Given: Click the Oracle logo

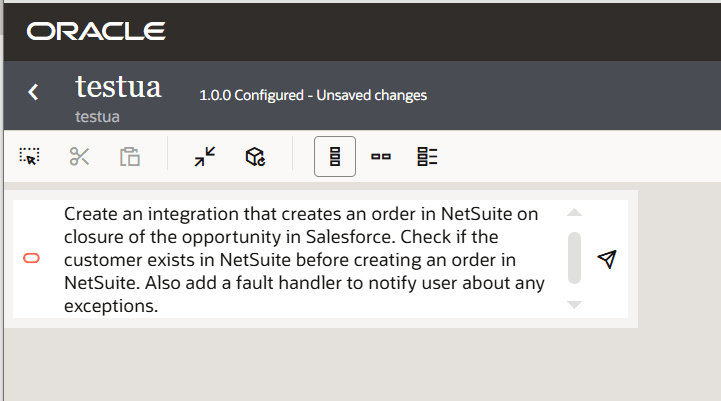Looking at the screenshot, I should 96,31.
